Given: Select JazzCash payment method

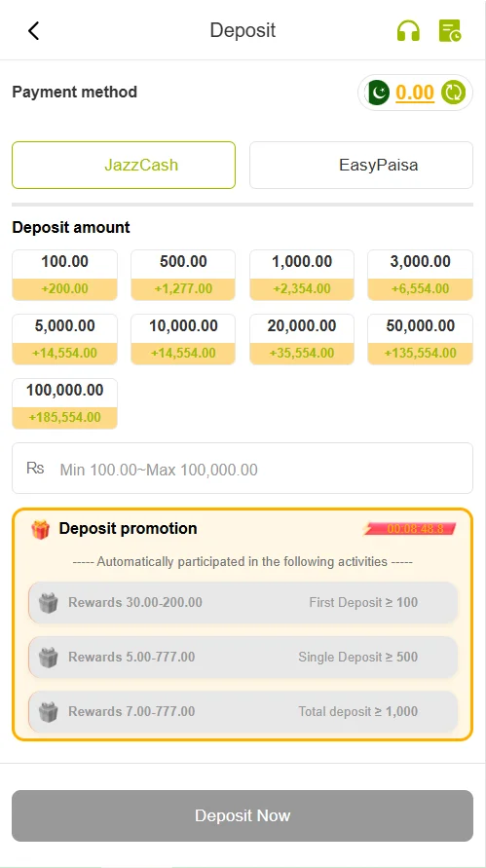Looking at the screenshot, I should [x=124, y=165].
